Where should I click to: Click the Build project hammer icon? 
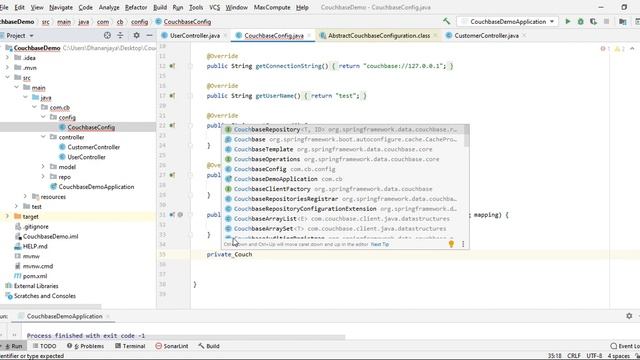447,21
